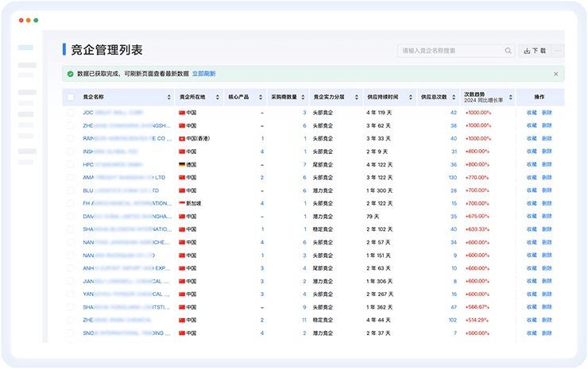The height and width of the screenshot is (369, 588).
Task: Click 收藏 for the JOC row
Action: [532, 113]
